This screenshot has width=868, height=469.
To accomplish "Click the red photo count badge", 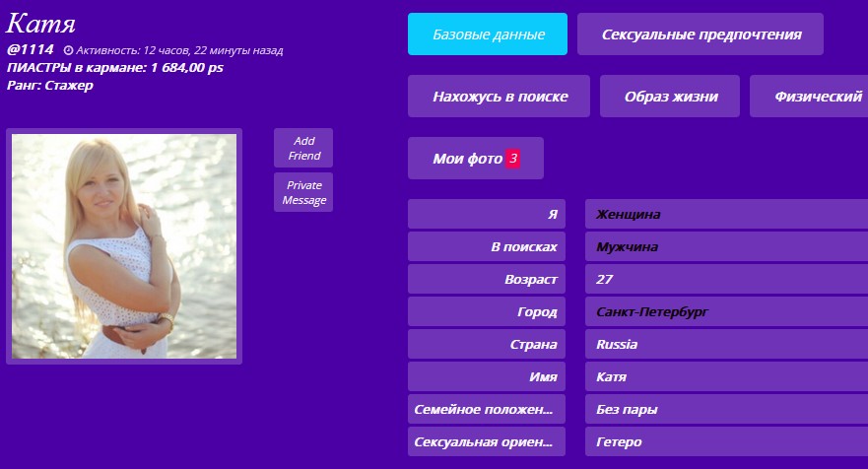I will (x=512, y=159).
